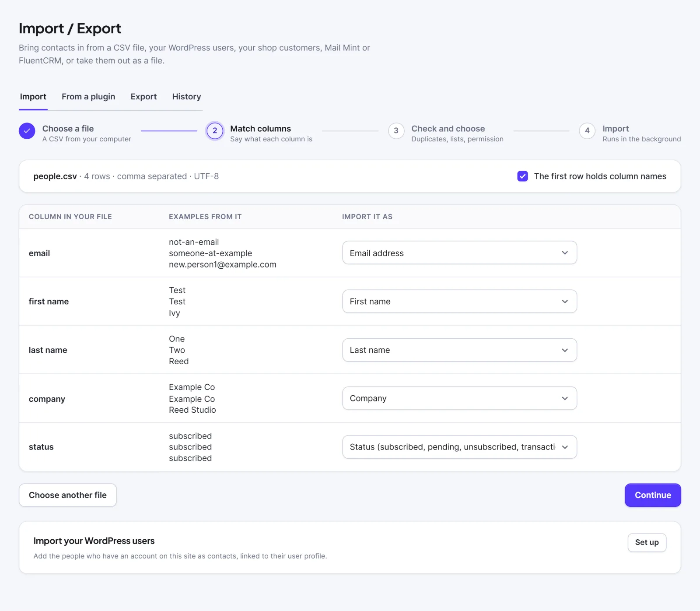
Task: Click example value 'Ivy'
Action: [x=175, y=313]
